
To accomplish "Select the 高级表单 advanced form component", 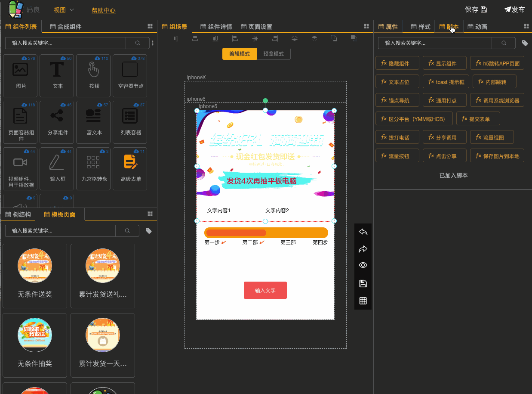I will 130,169.
